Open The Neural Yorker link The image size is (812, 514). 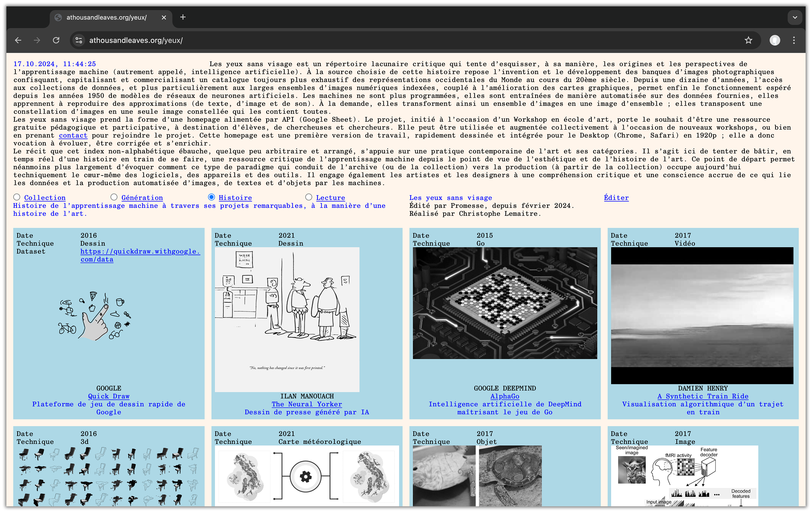point(307,404)
